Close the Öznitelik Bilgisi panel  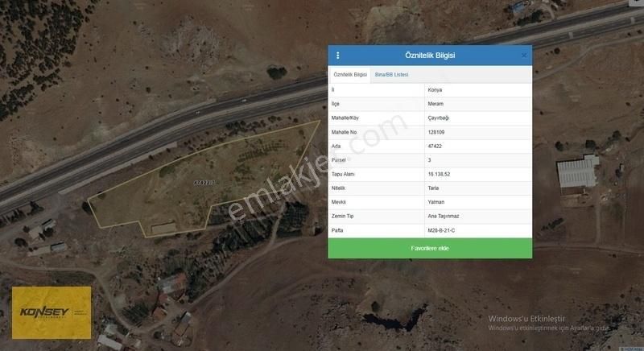524,56
